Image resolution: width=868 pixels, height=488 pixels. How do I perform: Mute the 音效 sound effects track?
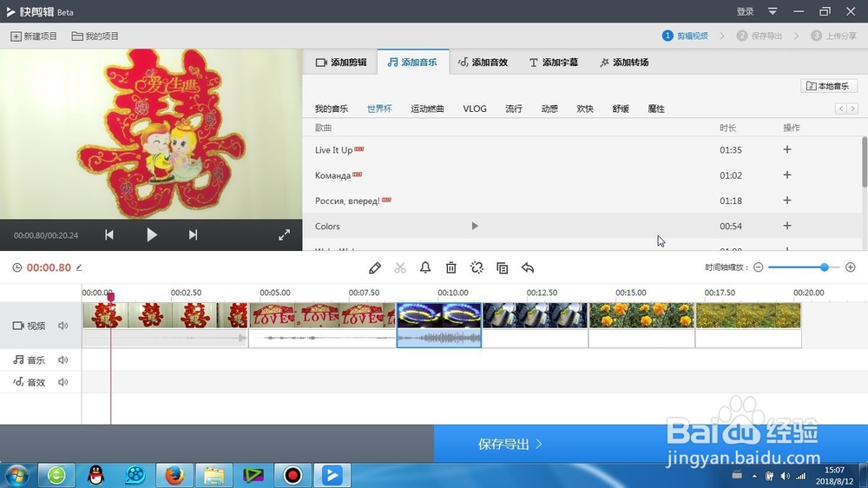click(63, 382)
